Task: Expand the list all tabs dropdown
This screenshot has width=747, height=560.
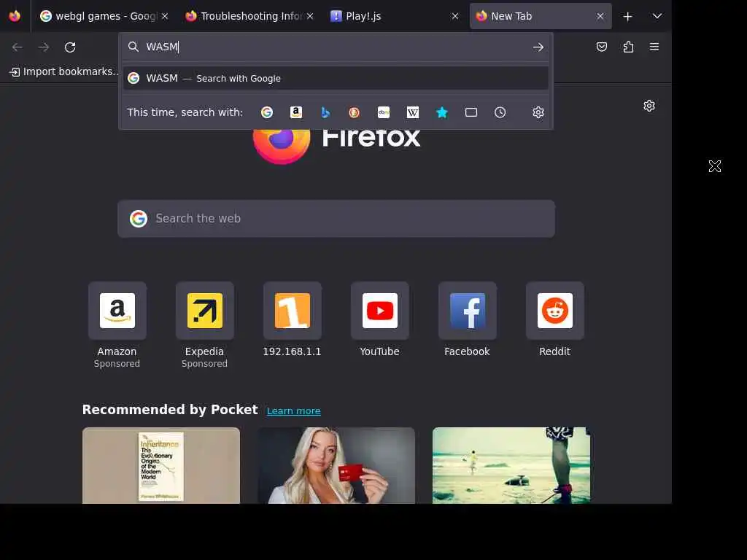Action: 657,16
